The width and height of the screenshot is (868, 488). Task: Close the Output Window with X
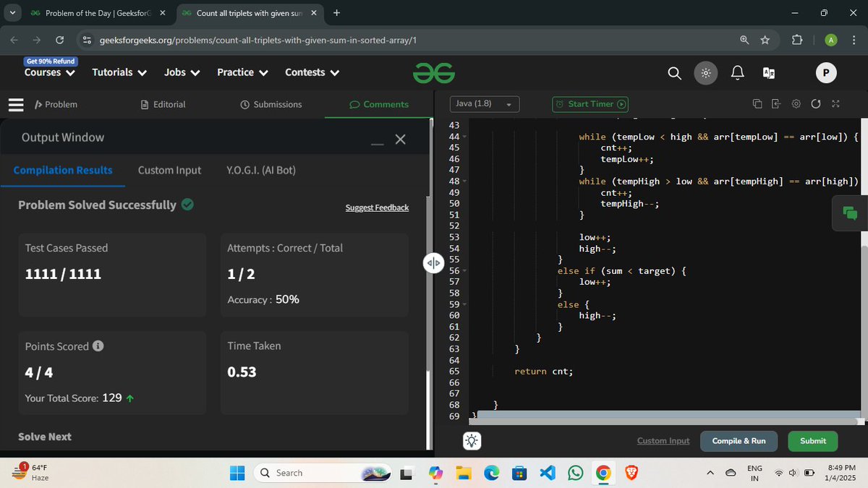[x=400, y=139]
